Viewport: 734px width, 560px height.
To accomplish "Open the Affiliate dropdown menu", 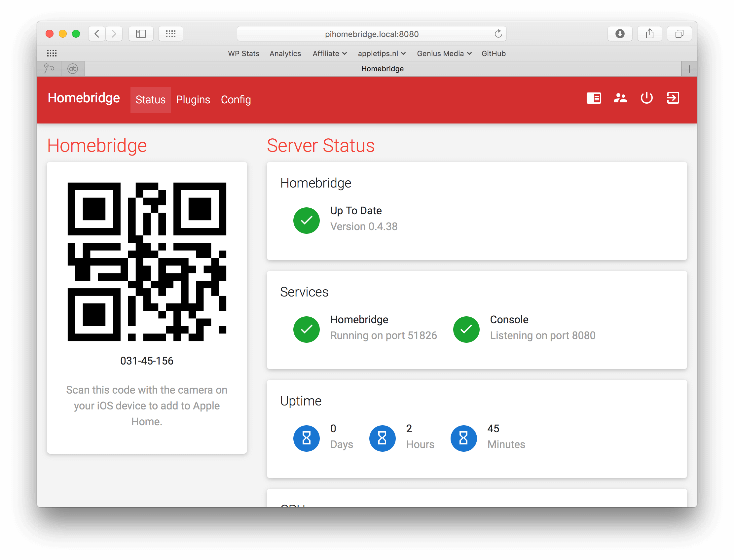I will (x=329, y=53).
